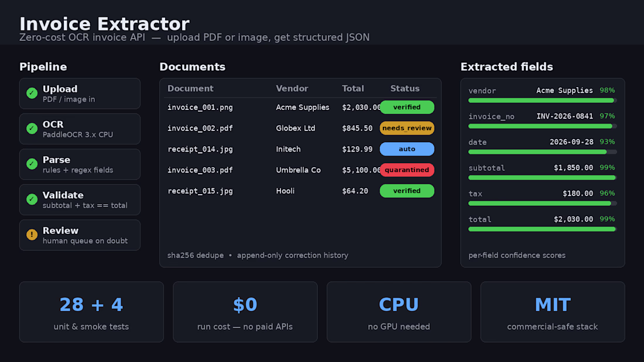Select the 'receipt_014.jpg' file name
The image size is (644, 362).
(200, 149)
